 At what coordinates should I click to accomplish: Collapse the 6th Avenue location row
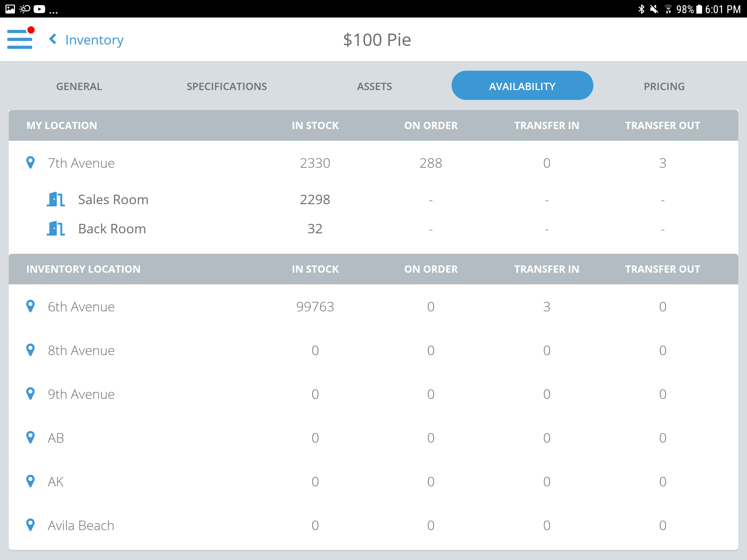[x=81, y=306]
